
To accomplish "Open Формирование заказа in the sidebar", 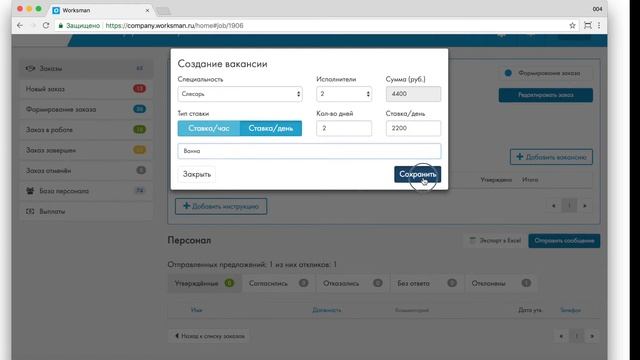I will (86, 109).
